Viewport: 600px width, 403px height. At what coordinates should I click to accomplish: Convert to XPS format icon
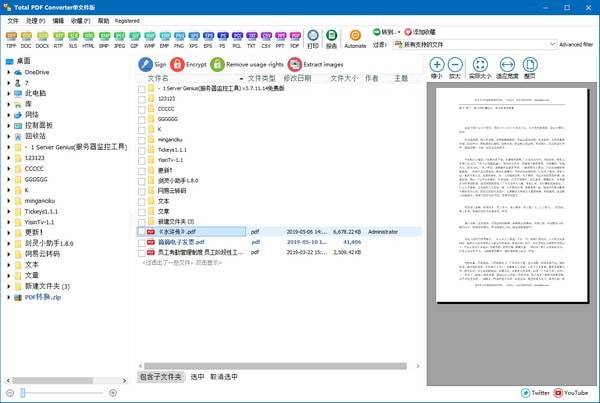[x=194, y=36]
